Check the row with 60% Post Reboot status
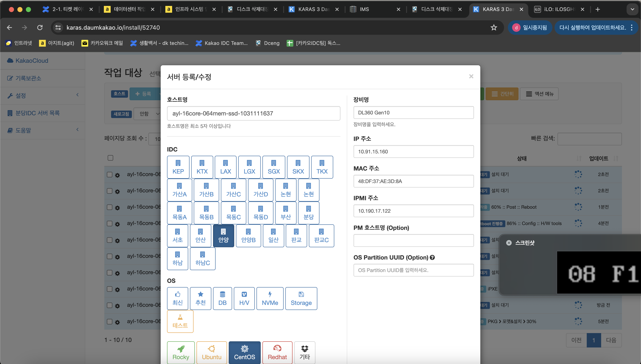641x364 pixels. pos(110,207)
